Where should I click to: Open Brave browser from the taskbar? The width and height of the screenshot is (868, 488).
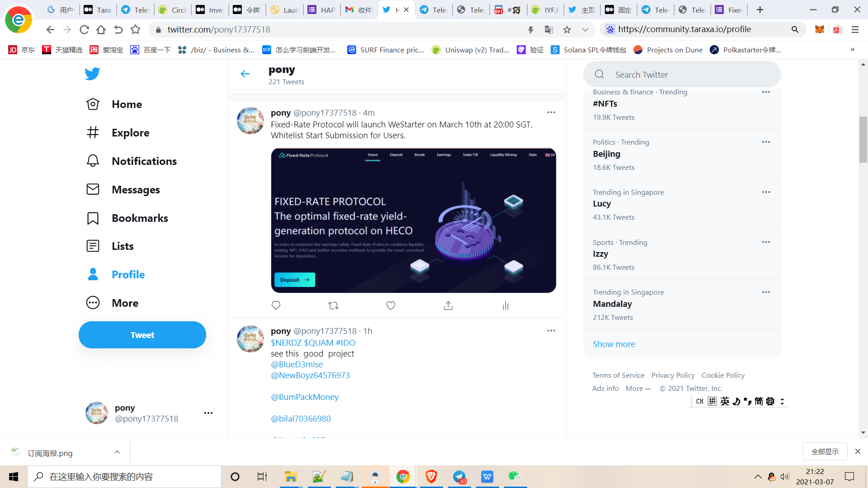(431, 477)
